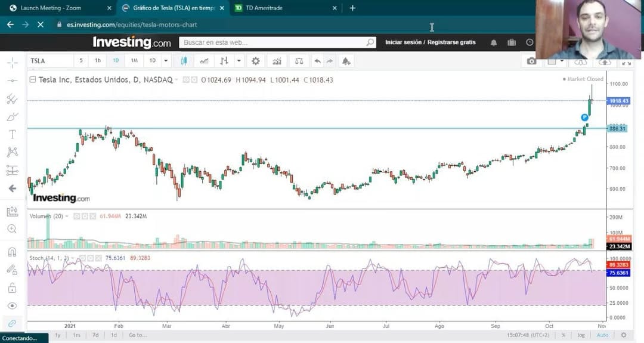Open the prediction and measurement tools
Screen dimensions: 644x343
tap(13, 170)
